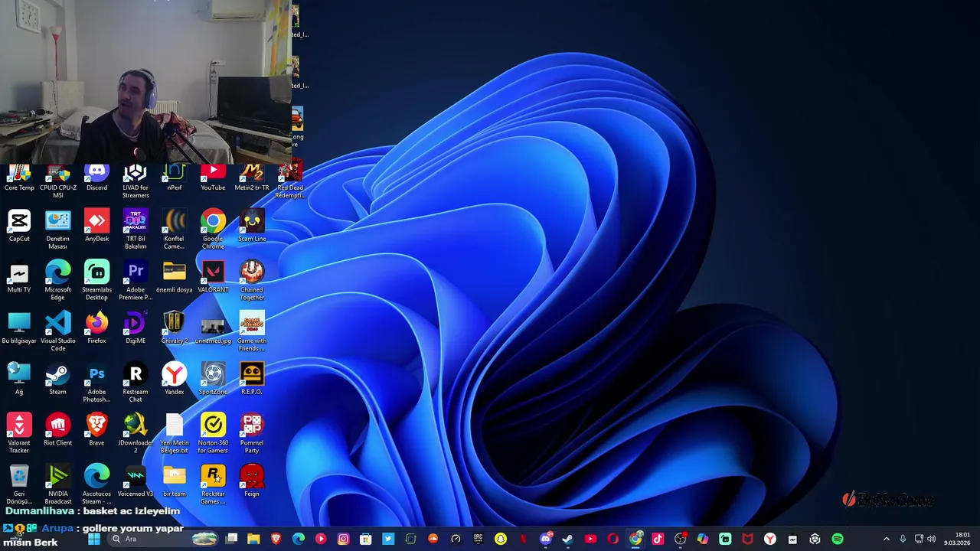Open Denetim Masası control panel

tap(57, 230)
